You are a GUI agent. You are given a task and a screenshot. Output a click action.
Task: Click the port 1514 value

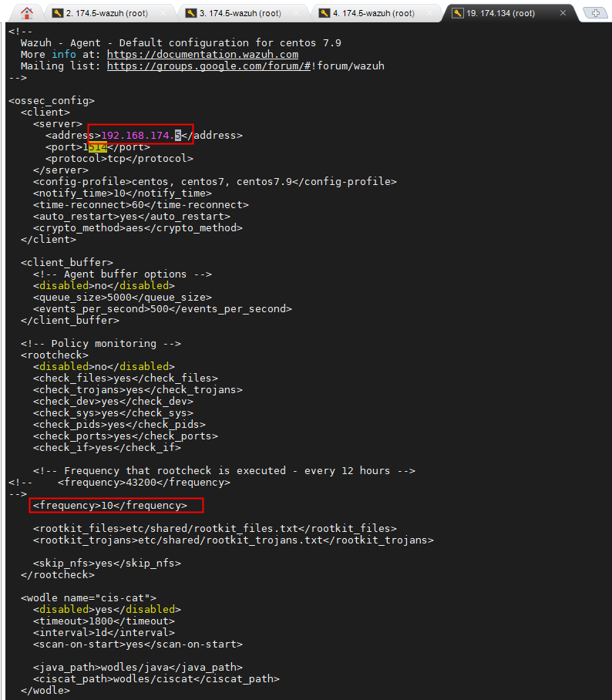(95, 147)
